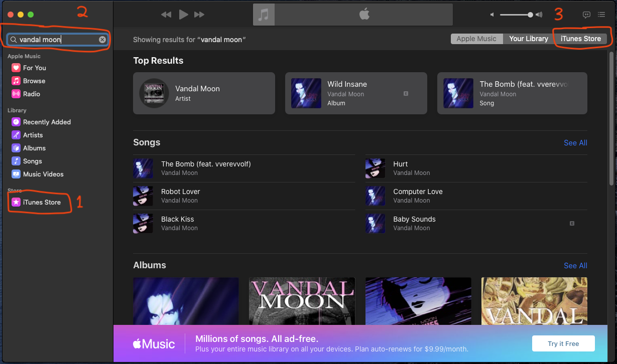Select the song The Bomb (feat. vverevvolf) in Songs list
Viewport: 617px width, 364px height.
(244, 168)
